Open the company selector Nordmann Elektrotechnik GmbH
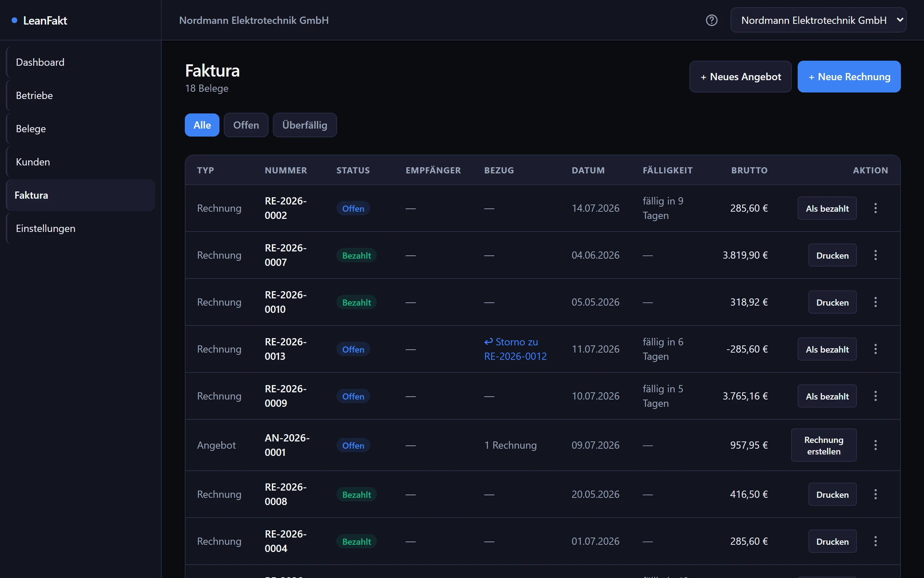Image resolution: width=924 pixels, height=578 pixels. (x=818, y=20)
